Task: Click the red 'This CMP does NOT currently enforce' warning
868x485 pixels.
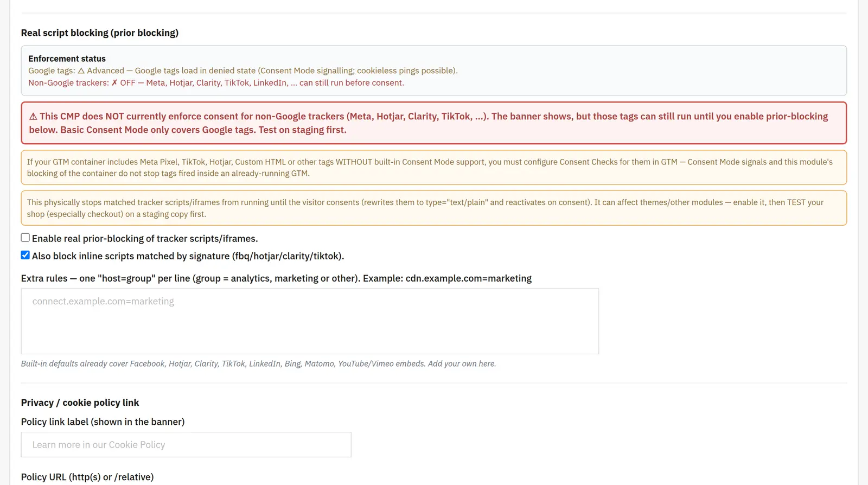Action: pos(434,123)
